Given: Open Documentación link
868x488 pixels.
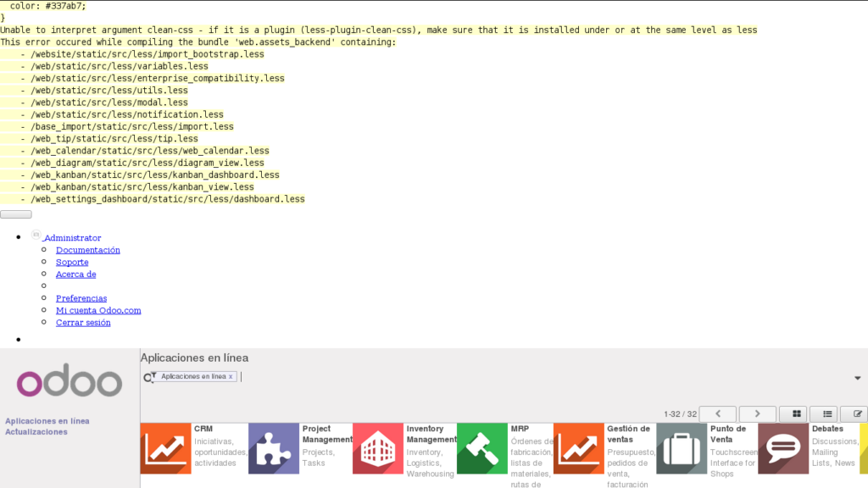Looking at the screenshot, I should point(88,250).
